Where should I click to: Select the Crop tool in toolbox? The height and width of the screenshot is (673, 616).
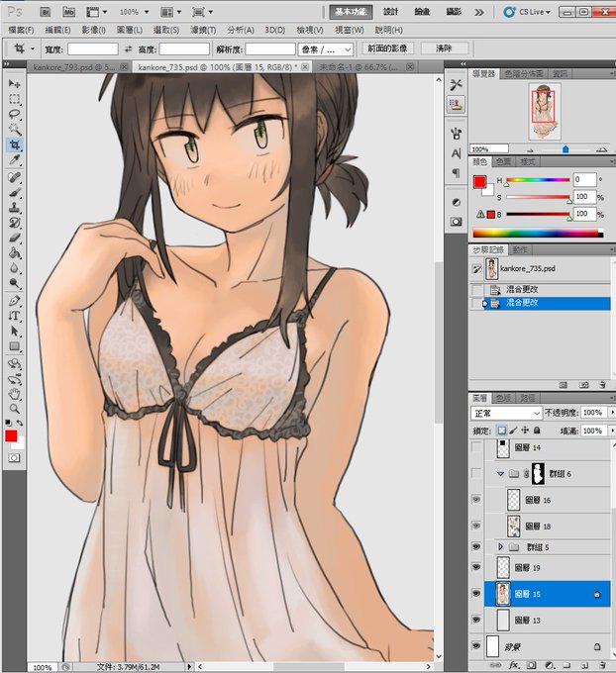pos(14,144)
